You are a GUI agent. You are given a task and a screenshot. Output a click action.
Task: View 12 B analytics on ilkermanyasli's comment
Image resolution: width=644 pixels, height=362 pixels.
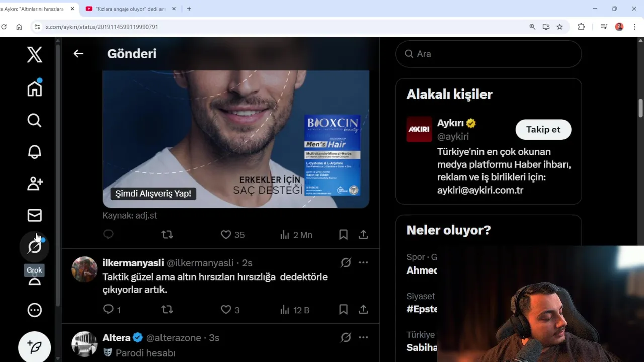tap(295, 310)
